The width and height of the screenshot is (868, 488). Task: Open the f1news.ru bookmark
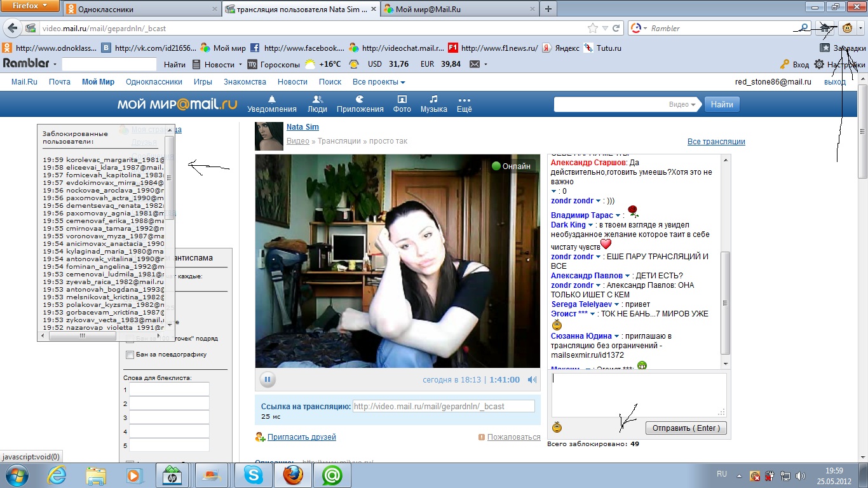(x=493, y=48)
